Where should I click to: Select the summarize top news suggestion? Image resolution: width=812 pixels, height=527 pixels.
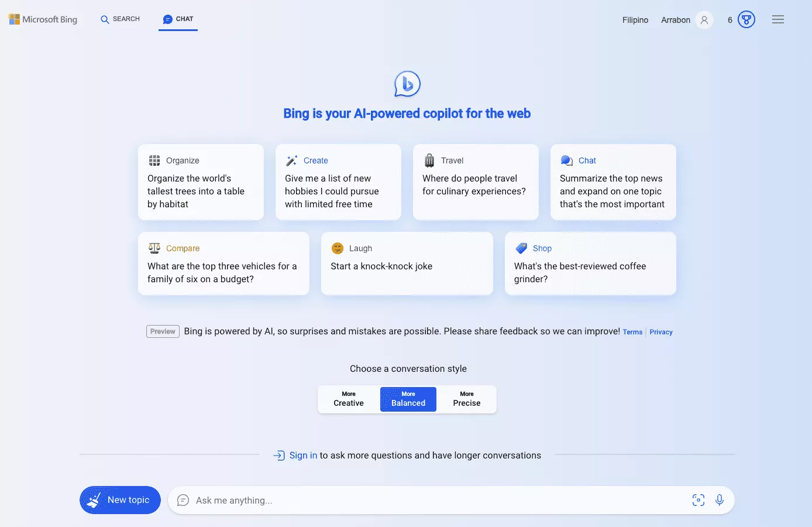(613, 182)
